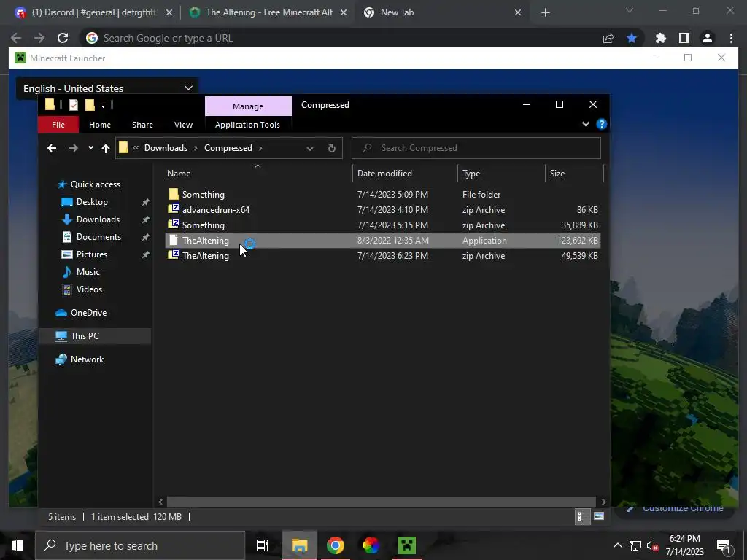Open Customize Quick Access Toolbar dropdown
The image size is (747, 560).
(103, 105)
